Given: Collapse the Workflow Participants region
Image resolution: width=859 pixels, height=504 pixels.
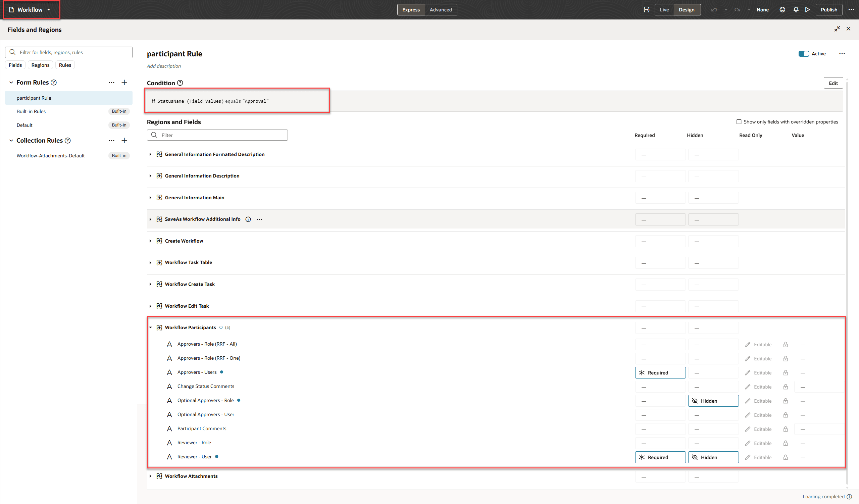Looking at the screenshot, I should (151, 327).
